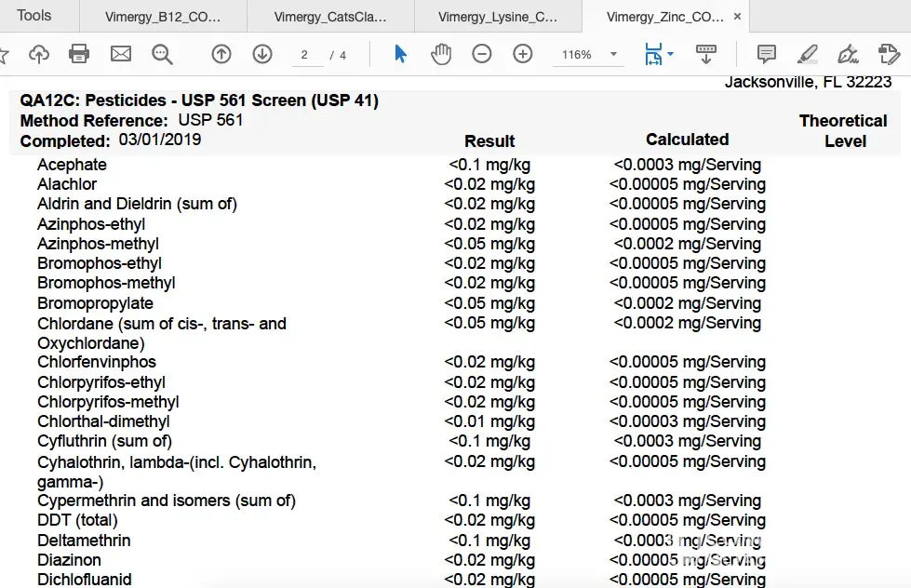Click the scrolling mode keyboard icon
911x588 pixels.
(706, 55)
